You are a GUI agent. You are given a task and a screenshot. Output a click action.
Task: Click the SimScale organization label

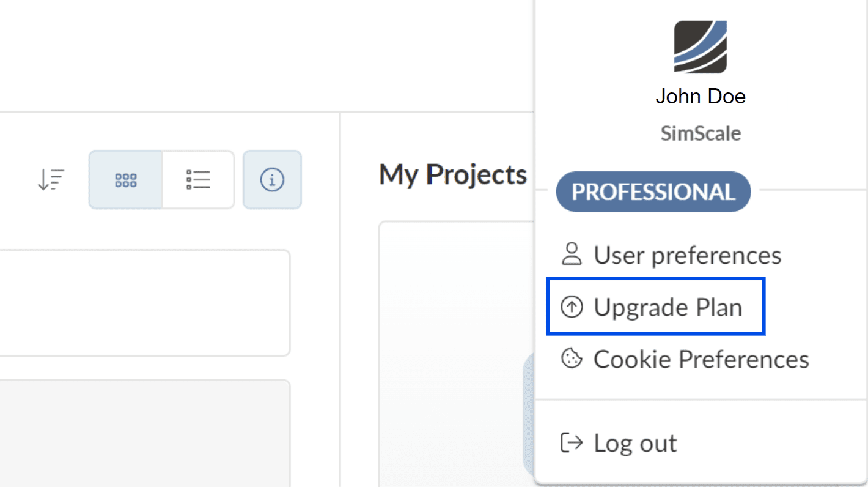(x=701, y=133)
